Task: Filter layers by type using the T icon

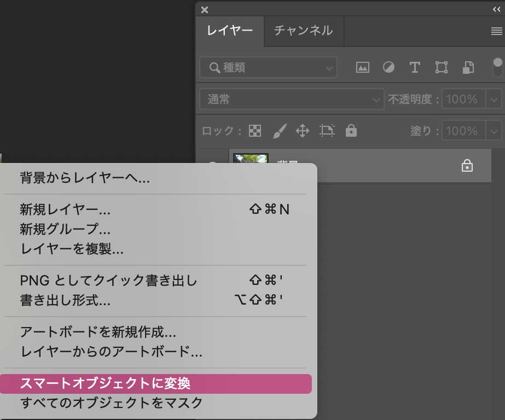Action: (414, 67)
